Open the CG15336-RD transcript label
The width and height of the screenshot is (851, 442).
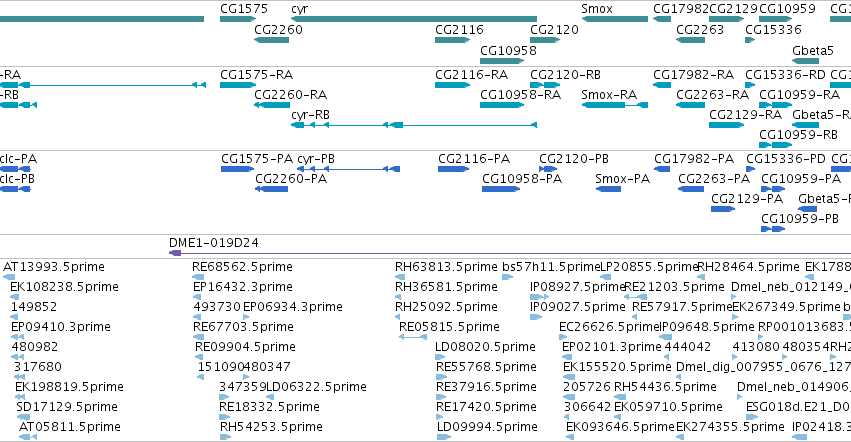[785, 74]
